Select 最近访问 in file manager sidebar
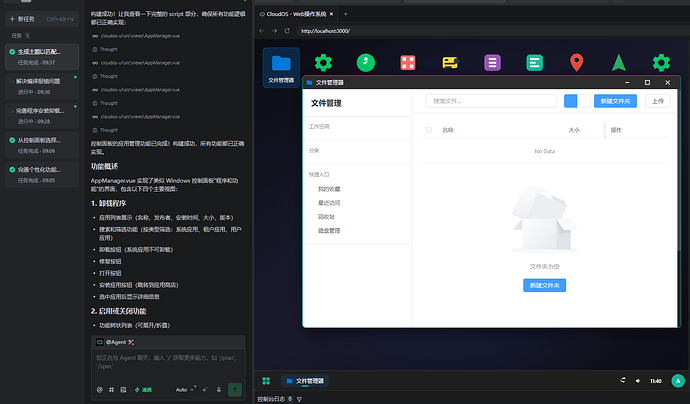The width and height of the screenshot is (690, 404). [329, 203]
